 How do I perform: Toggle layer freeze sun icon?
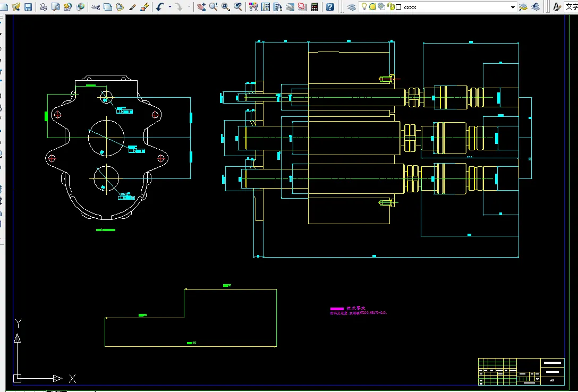point(373,7)
